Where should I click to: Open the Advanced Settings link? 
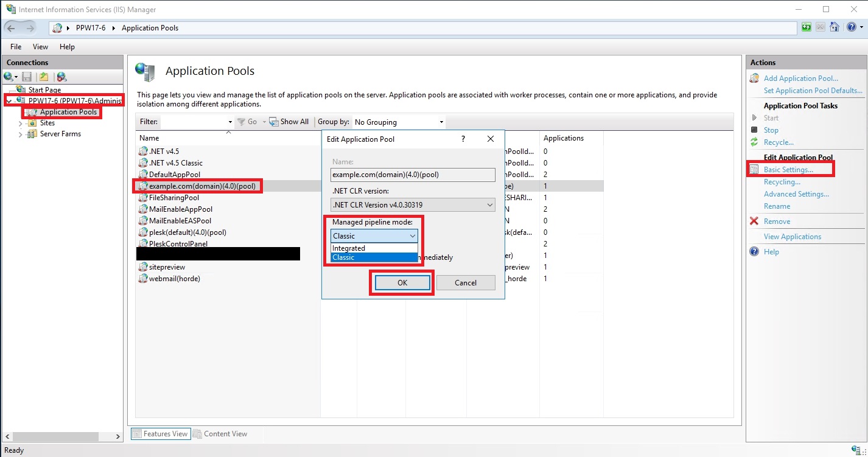[x=796, y=194]
